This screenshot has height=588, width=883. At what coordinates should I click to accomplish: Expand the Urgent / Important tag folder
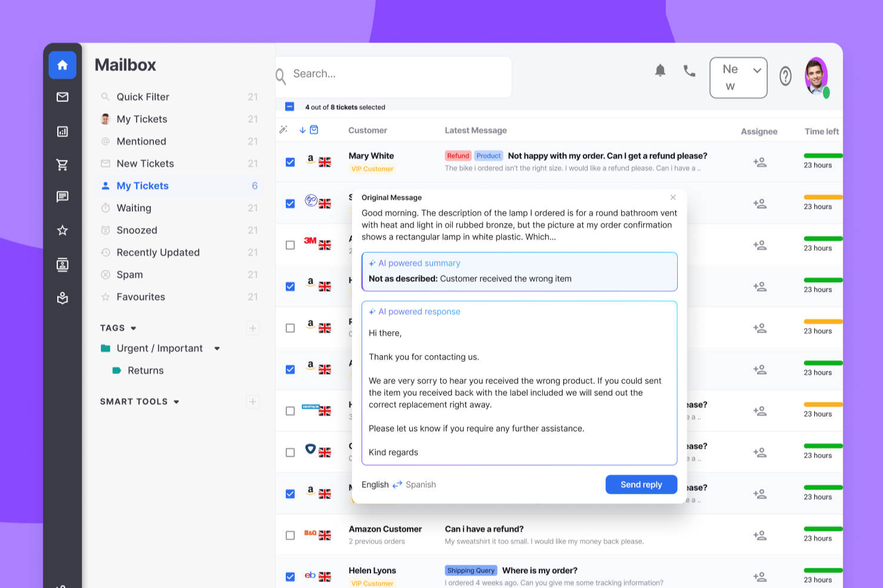[x=217, y=348]
